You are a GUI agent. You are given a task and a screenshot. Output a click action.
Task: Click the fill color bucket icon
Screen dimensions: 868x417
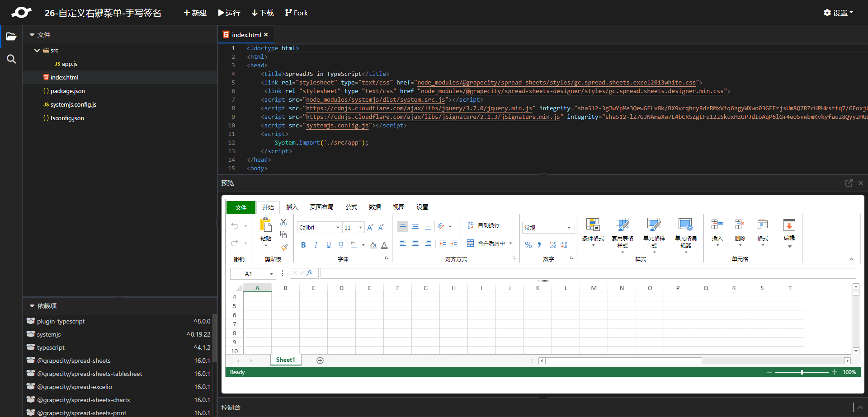[373, 245]
